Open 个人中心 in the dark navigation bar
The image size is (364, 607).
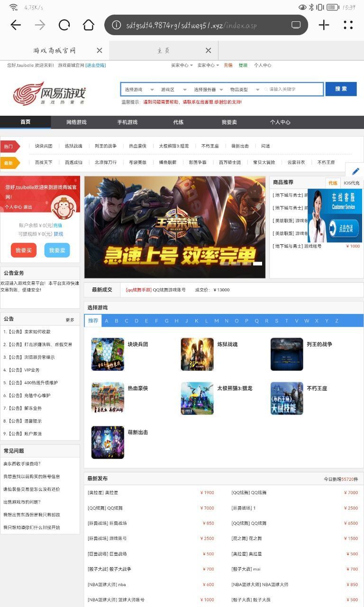[x=280, y=122]
